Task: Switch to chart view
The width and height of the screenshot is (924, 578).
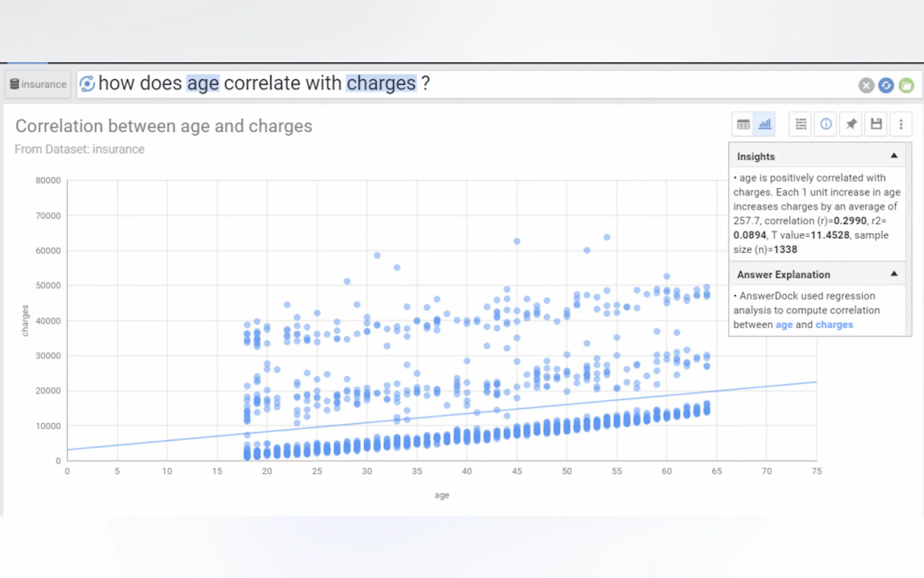Action: (x=764, y=124)
